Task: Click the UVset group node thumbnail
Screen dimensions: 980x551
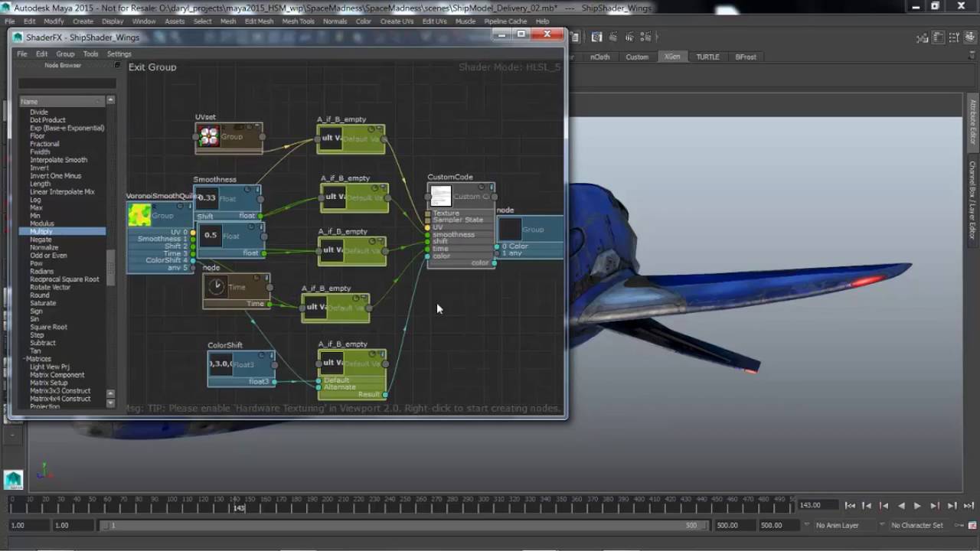Action: point(209,137)
